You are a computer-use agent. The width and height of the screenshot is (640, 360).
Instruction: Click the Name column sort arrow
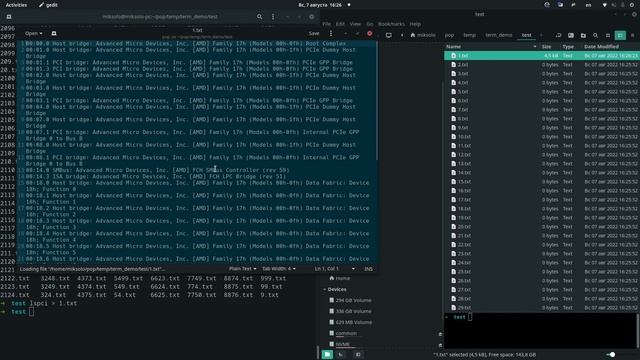(535, 47)
